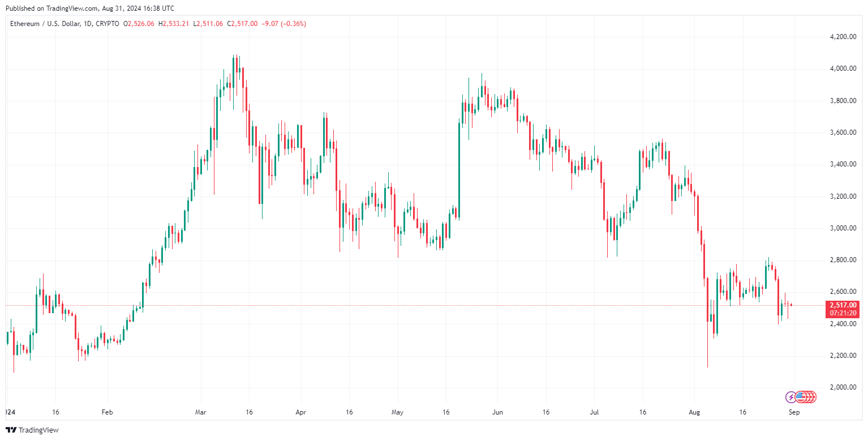Click the '2,800.00' price axis label
Viewport: 868px width, 440px height.
[844, 260]
